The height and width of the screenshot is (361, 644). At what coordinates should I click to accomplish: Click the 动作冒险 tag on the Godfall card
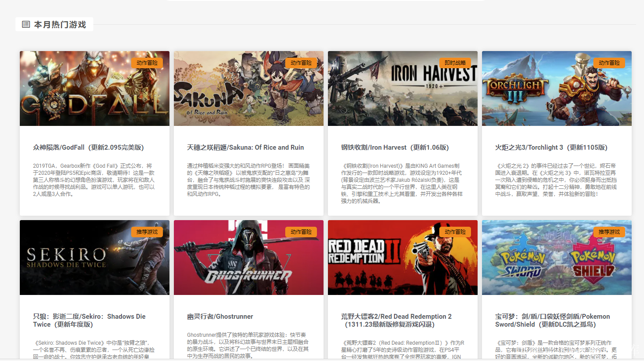[x=147, y=63]
